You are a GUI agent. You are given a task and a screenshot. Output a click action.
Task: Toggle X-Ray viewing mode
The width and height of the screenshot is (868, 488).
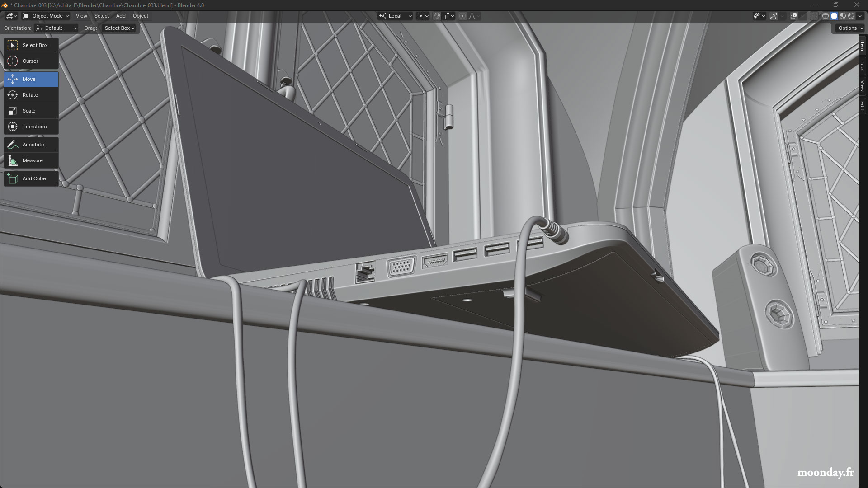(814, 16)
